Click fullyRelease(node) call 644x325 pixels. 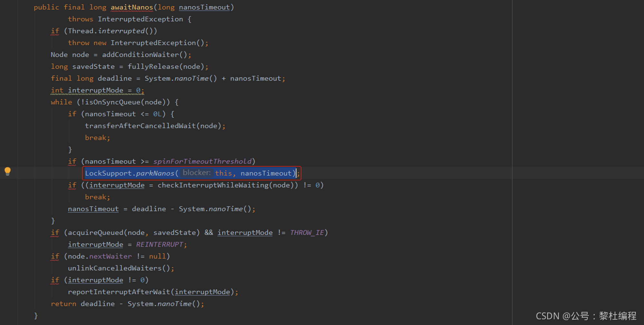(x=166, y=67)
